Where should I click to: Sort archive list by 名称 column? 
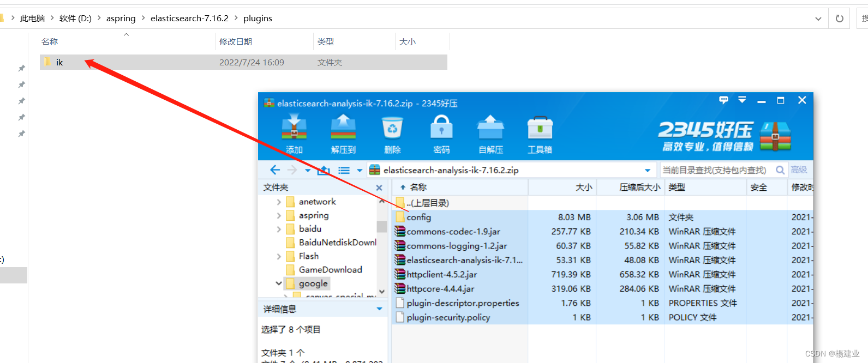[x=460, y=187]
